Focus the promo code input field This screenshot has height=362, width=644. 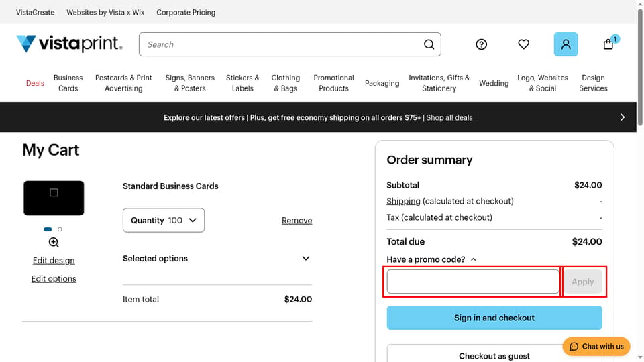[x=473, y=282]
